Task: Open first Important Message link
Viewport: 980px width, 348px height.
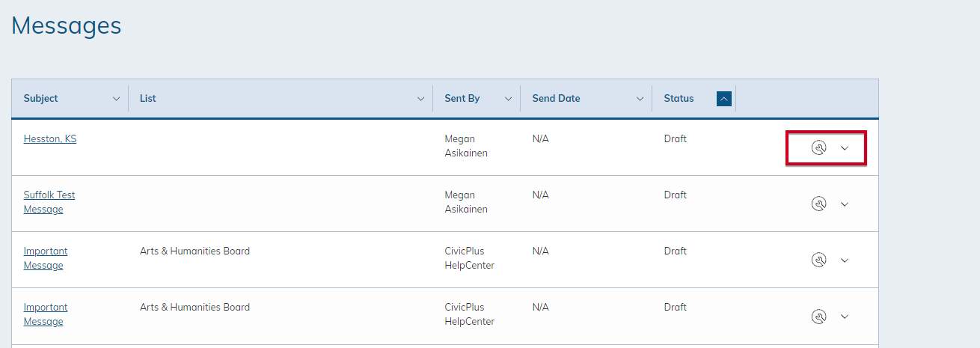Action: pos(46,258)
